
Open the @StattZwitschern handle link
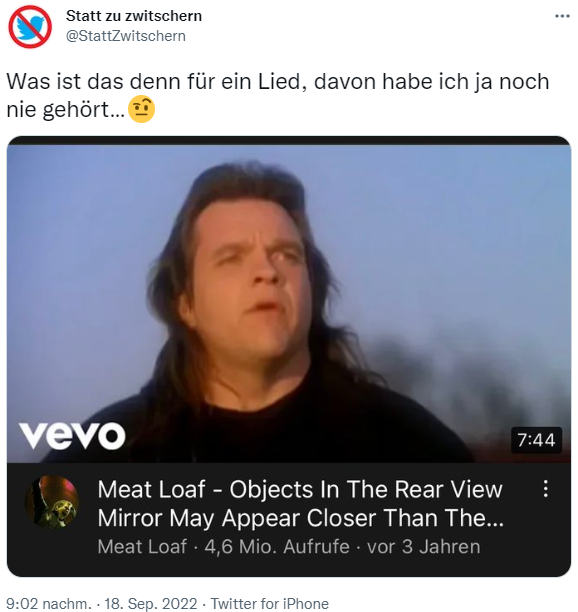[126, 36]
